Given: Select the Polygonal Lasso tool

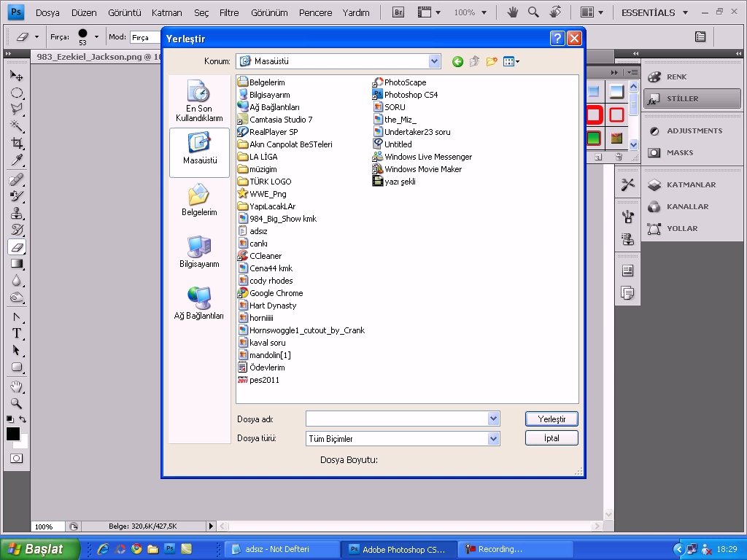Looking at the screenshot, I should pyautogui.click(x=16, y=109).
